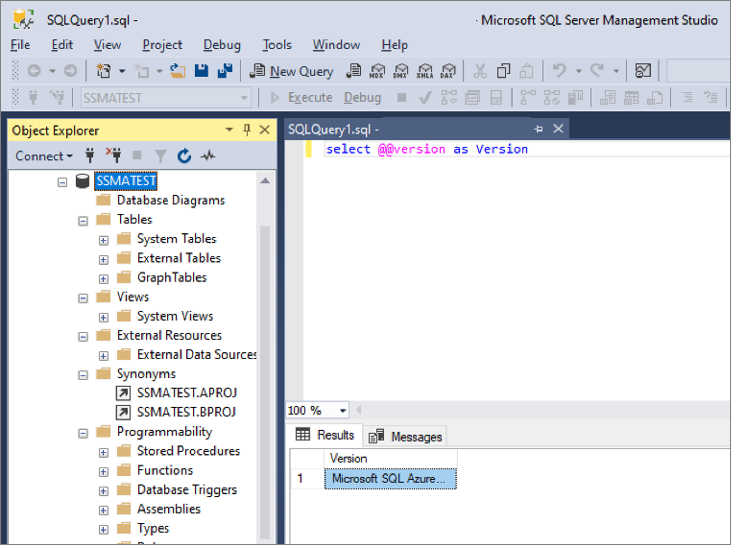Click the Save All icon
731x545 pixels.
pyautogui.click(x=224, y=71)
